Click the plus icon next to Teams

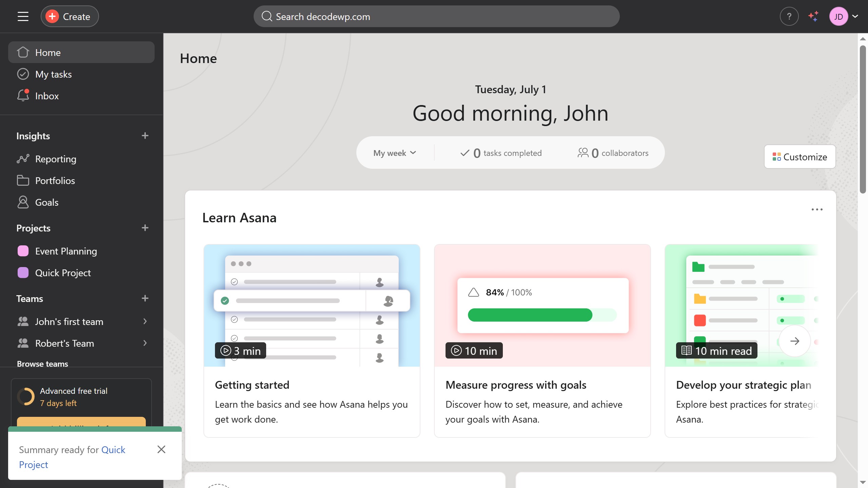click(x=145, y=298)
